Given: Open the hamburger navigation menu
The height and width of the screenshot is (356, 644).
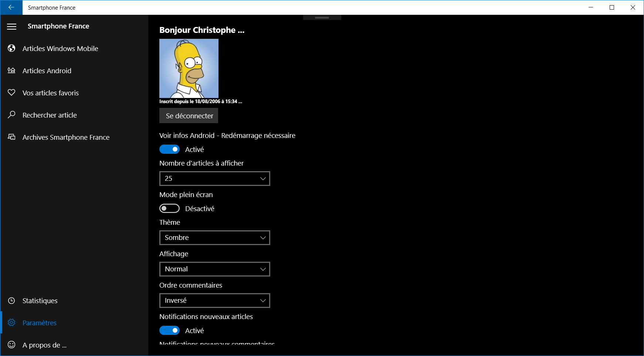Looking at the screenshot, I should (12, 26).
